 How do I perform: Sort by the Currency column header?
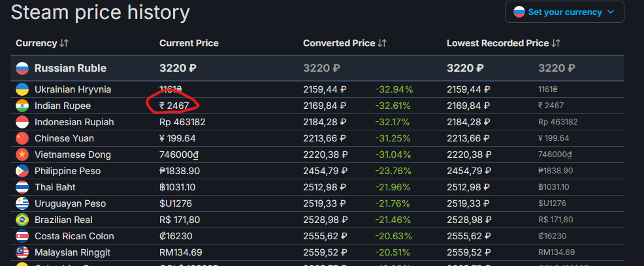(42, 43)
